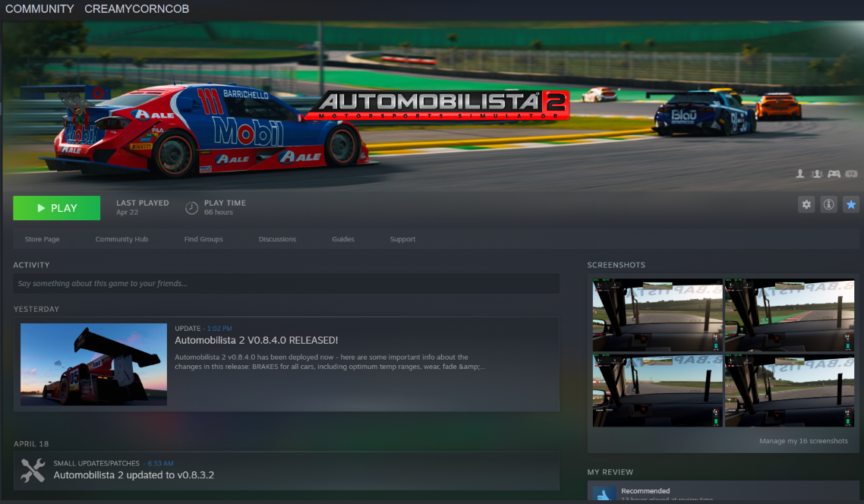Toggle the blue favorite star

pos(851,204)
